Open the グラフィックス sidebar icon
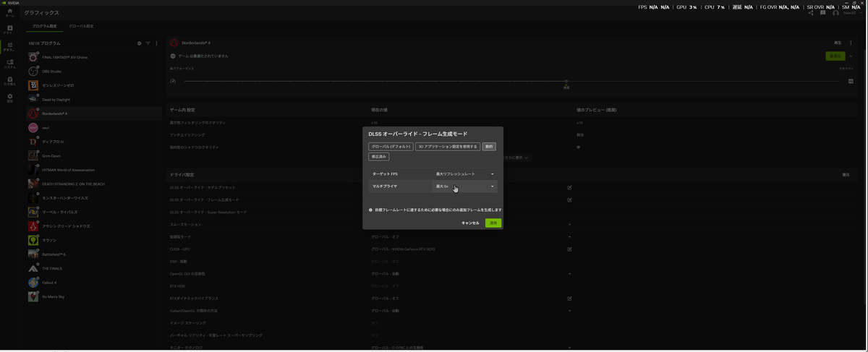The image size is (868, 352). pyautogui.click(x=9, y=46)
